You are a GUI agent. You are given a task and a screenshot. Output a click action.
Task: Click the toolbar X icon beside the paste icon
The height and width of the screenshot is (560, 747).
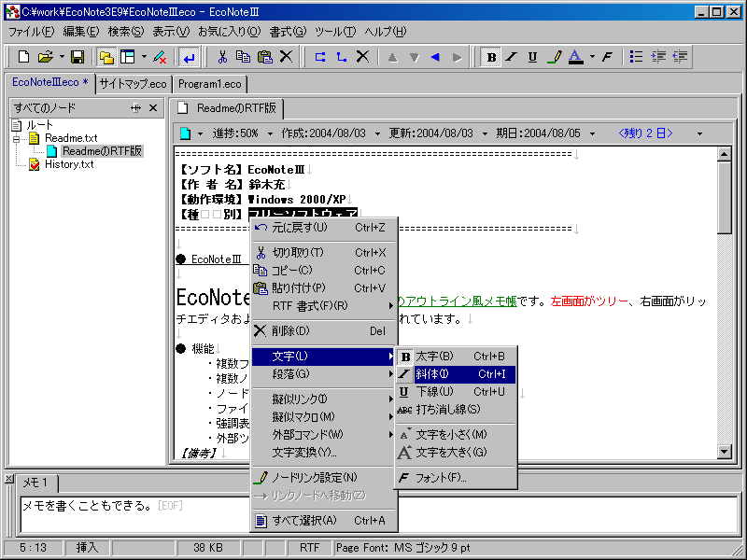[x=286, y=57]
